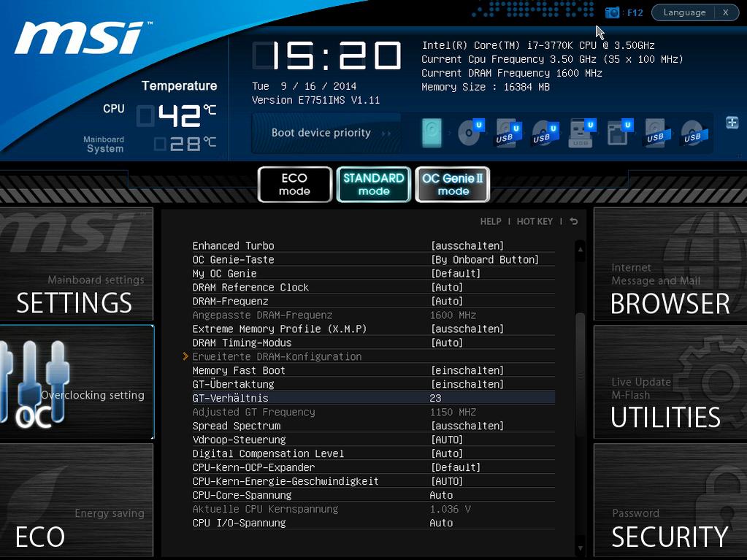Activate OC Genie II mode
The width and height of the screenshot is (747, 560).
click(453, 184)
